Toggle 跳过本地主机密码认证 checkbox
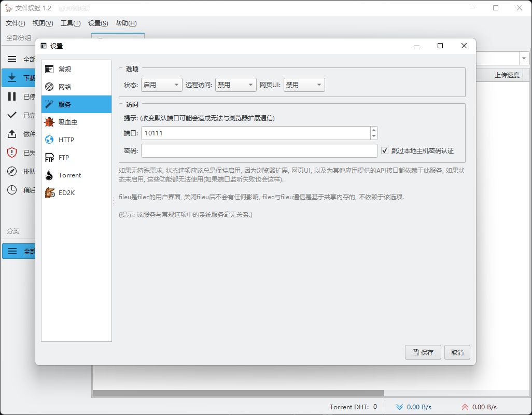Screen dimensions: 532x415 384,150
